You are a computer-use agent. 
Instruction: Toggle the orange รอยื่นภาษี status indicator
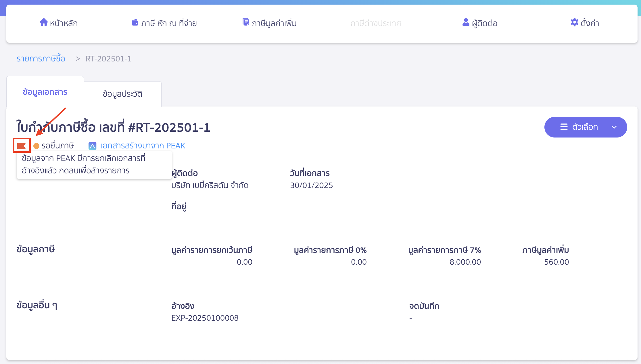[37, 146]
